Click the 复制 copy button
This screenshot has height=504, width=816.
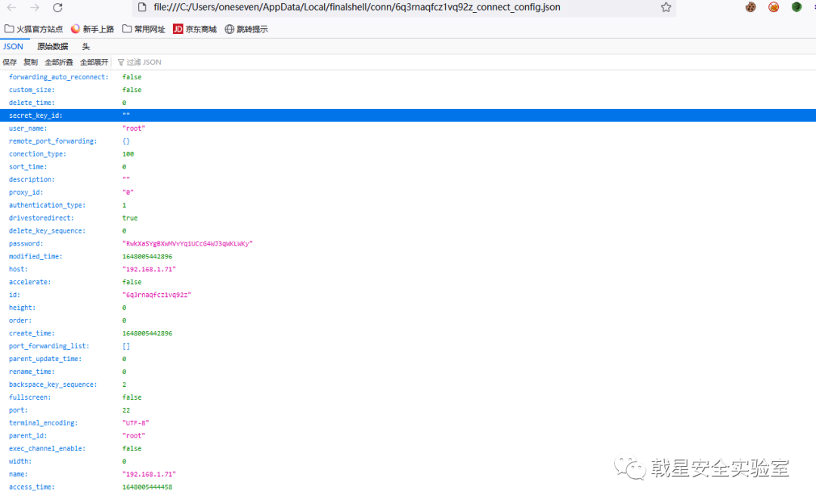coord(31,62)
